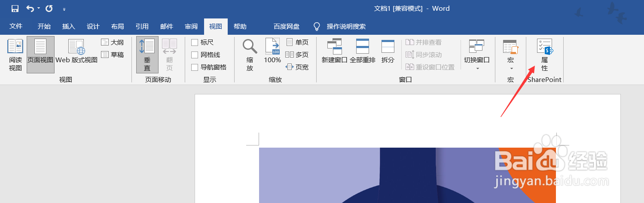Switch to the 开始 ribbon tab
This screenshot has height=203, width=644.
click(44, 27)
